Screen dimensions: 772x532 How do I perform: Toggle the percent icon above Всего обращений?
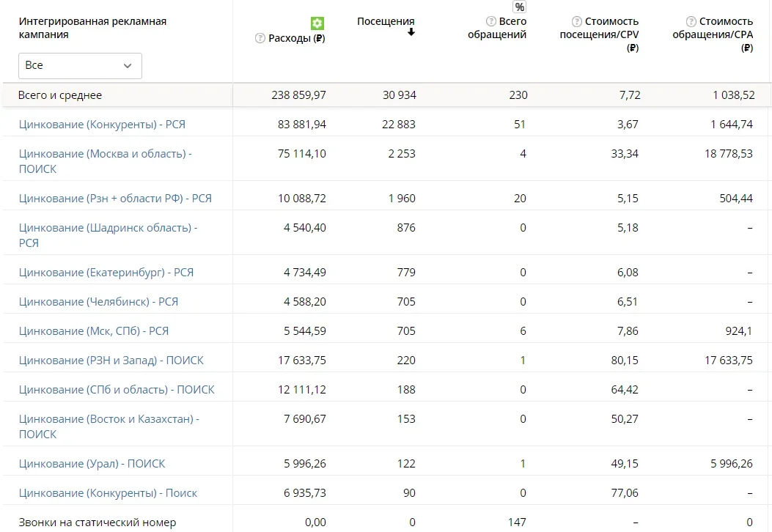[x=520, y=7]
